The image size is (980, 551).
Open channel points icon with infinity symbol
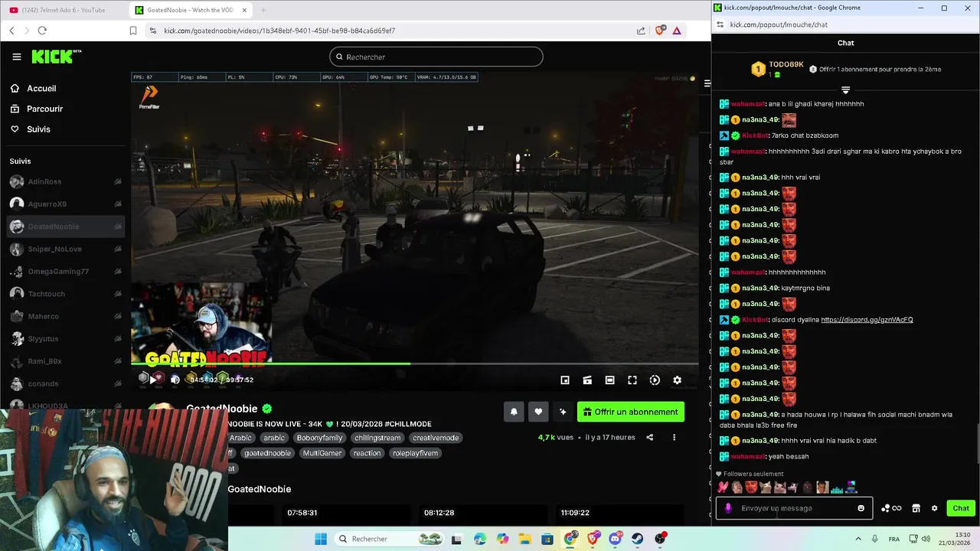891,508
